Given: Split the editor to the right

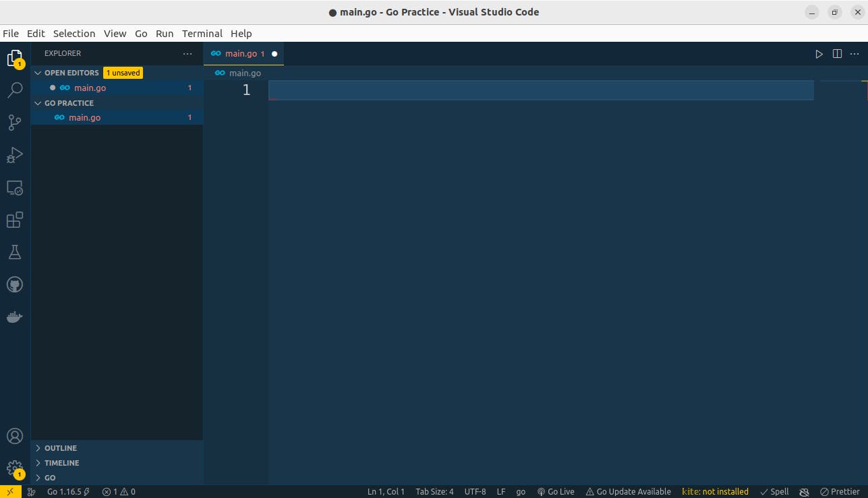Looking at the screenshot, I should 837,54.
